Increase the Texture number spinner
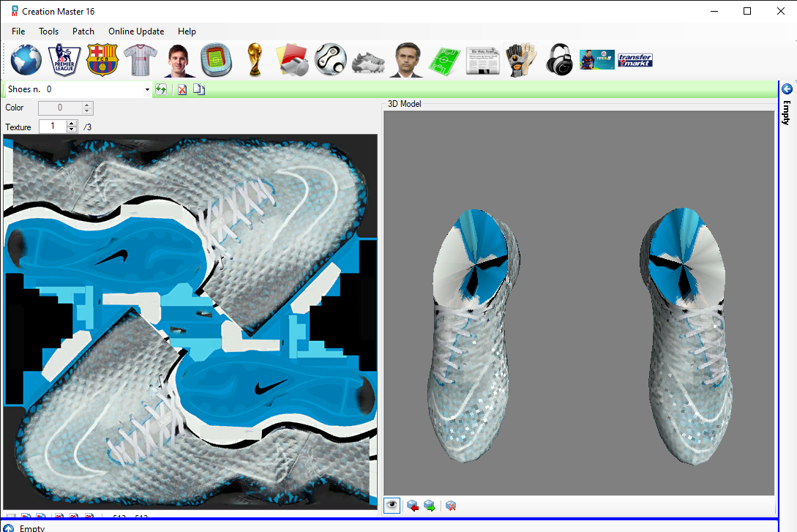Viewport: 797px width, 532px height. pos(72,123)
